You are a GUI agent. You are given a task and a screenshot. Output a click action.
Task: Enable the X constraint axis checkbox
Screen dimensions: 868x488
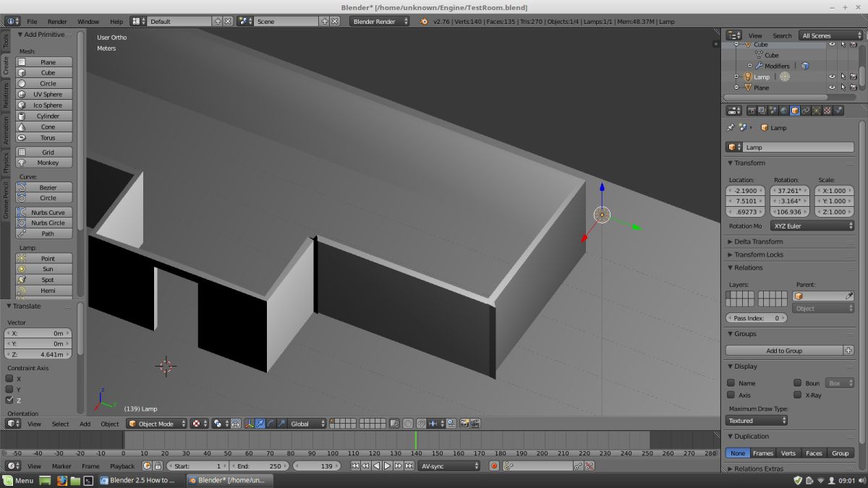click(x=10, y=378)
